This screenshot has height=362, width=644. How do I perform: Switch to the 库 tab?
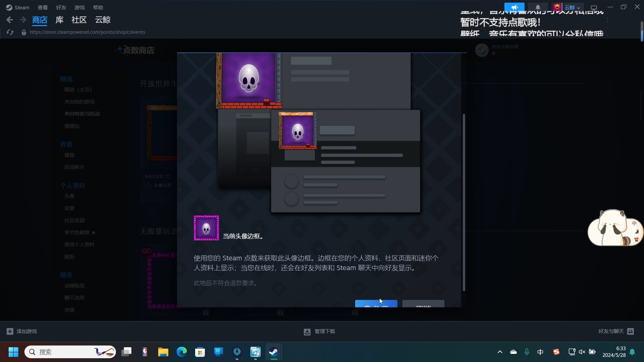(59, 20)
